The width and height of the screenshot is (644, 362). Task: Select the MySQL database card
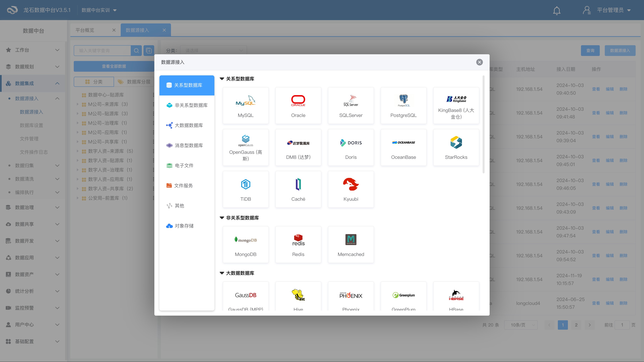tap(246, 105)
